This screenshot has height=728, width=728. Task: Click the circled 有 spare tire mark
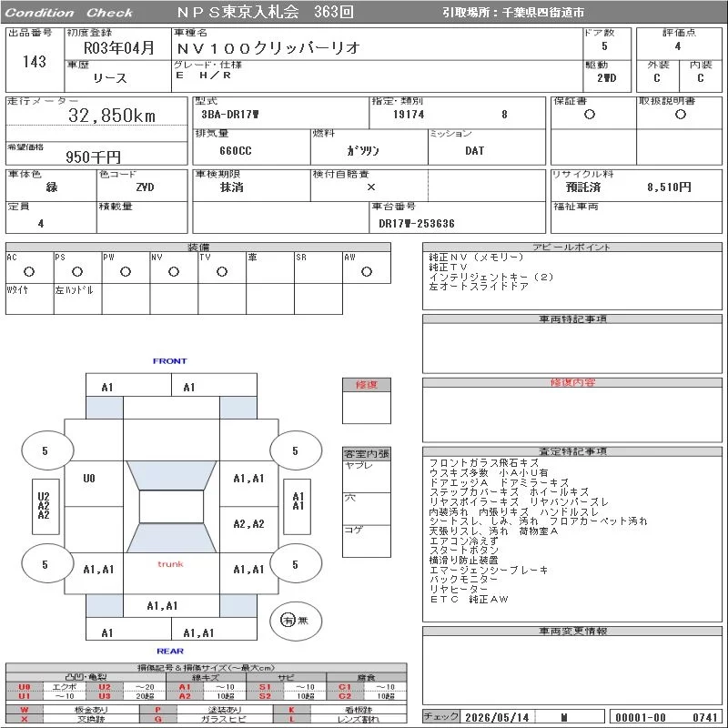(x=288, y=620)
